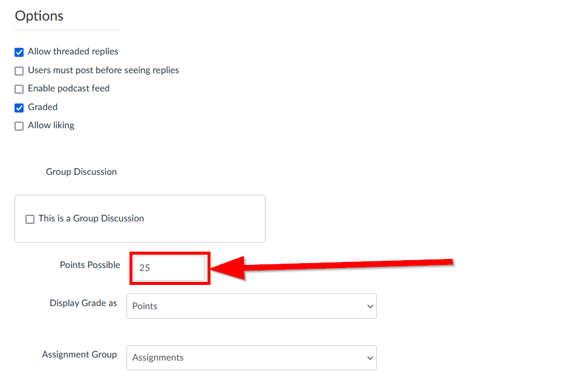Click the Assignment Group label

79,354
